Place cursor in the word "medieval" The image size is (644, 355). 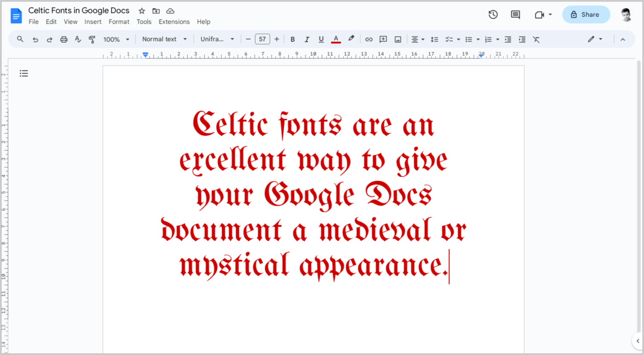375,230
